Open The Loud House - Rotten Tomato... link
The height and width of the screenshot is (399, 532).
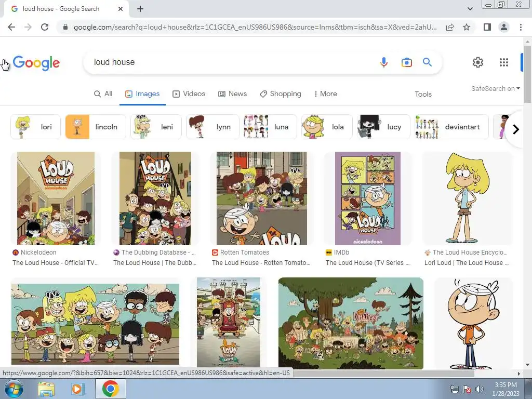point(261,263)
